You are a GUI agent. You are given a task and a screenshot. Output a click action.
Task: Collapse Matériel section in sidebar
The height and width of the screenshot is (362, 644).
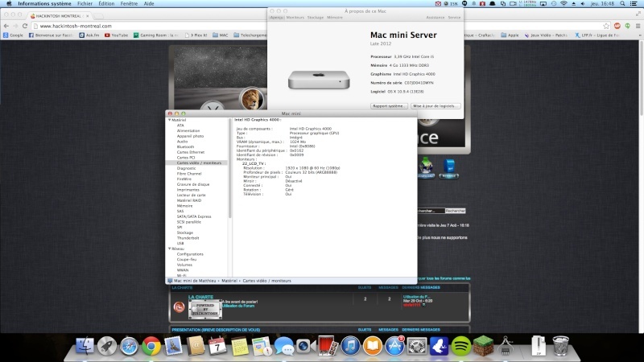pos(169,120)
